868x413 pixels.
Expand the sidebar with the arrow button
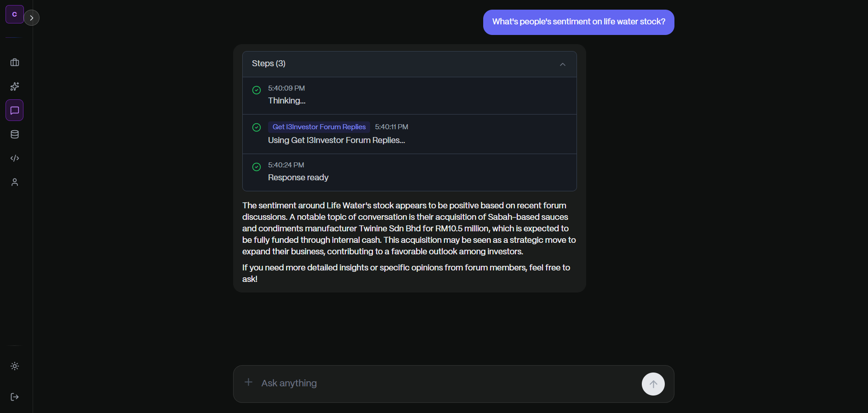tap(31, 18)
